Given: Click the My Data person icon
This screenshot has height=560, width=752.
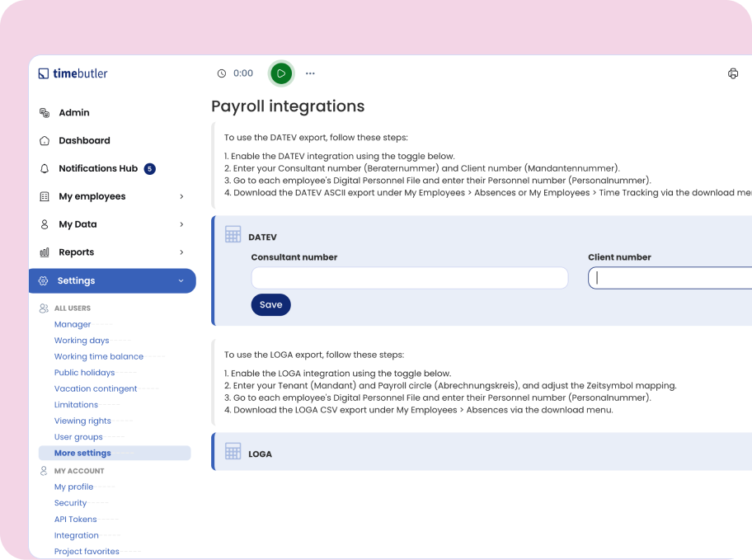Looking at the screenshot, I should [x=45, y=224].
